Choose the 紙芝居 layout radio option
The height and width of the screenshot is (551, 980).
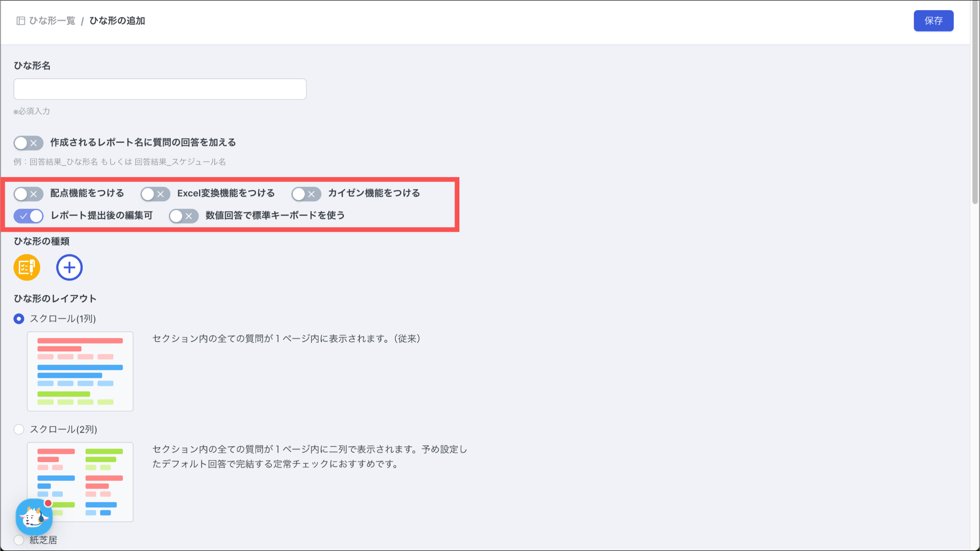(19, 540)
